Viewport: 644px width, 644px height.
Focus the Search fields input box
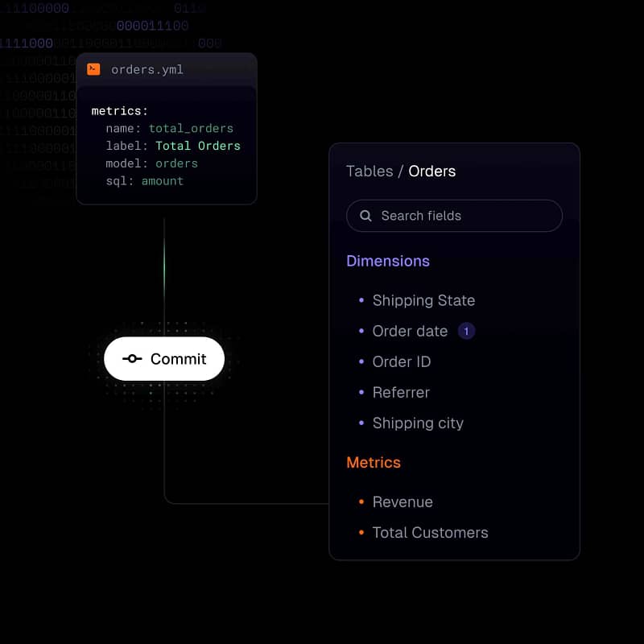(454, 216)
